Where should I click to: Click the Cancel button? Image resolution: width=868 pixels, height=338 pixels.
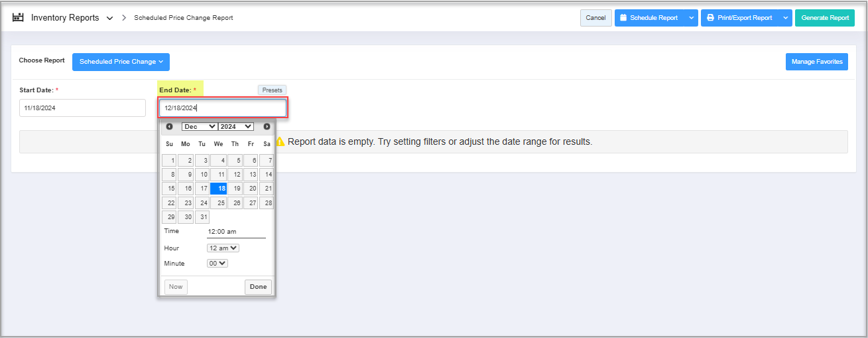[x=595, y=18]
